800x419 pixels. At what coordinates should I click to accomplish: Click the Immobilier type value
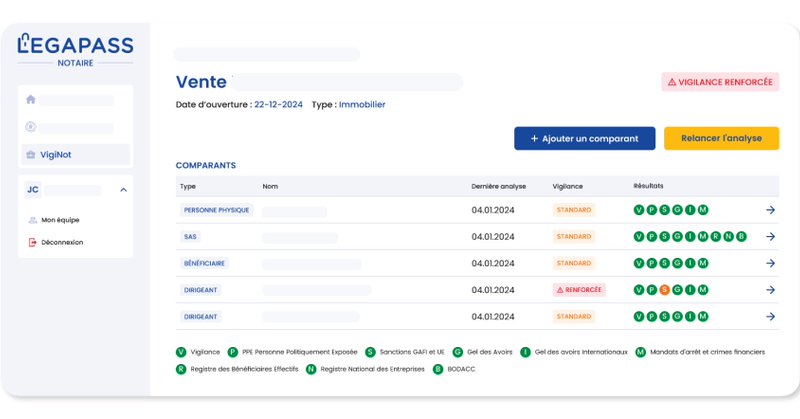[362, 105]
